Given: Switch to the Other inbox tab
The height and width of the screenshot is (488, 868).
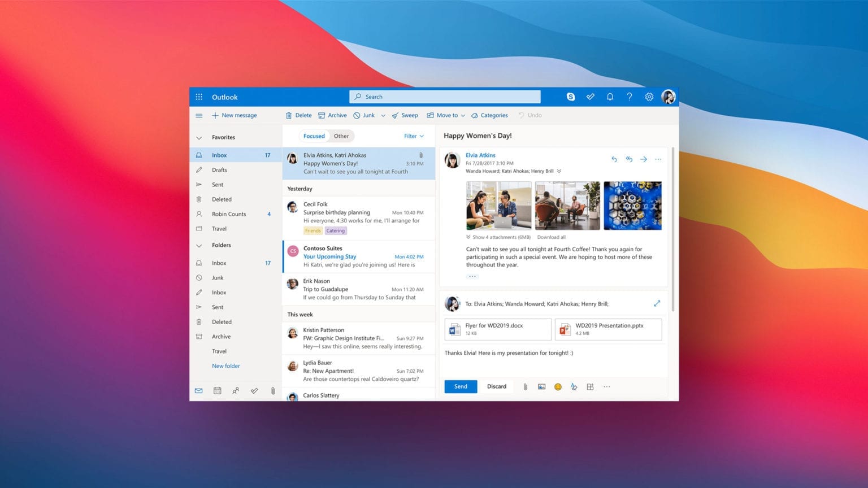Looking at the screenshot, I should tap(341, 136).
